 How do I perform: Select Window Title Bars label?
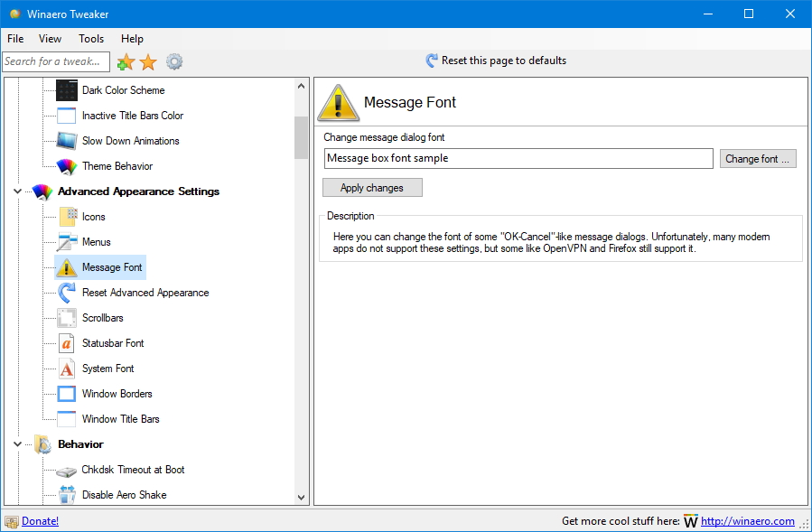click(x=121, y=419)
